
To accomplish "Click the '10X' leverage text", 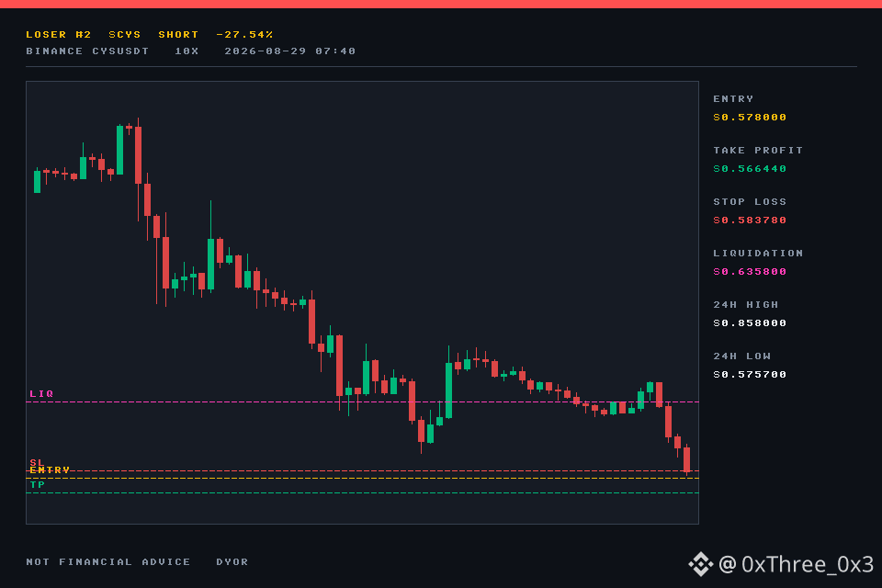I will coord(187,51).
